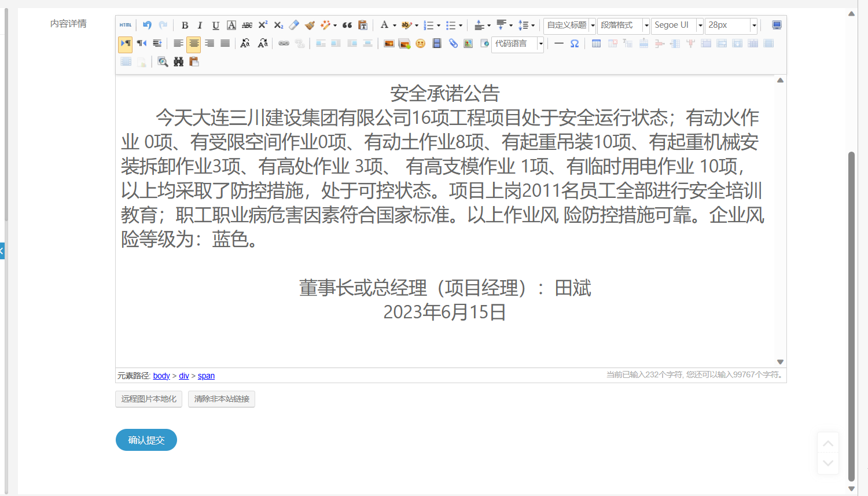
Task: Insert a map
Action: point(468,43)
